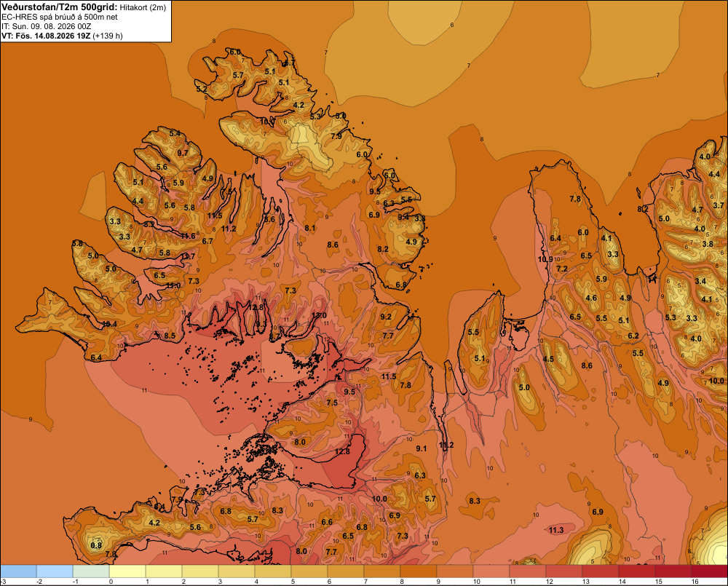Image resolution: width=728 pixels, height=586 pixels.
Task: Click the '5.2' temperature value
Action: 202,89
